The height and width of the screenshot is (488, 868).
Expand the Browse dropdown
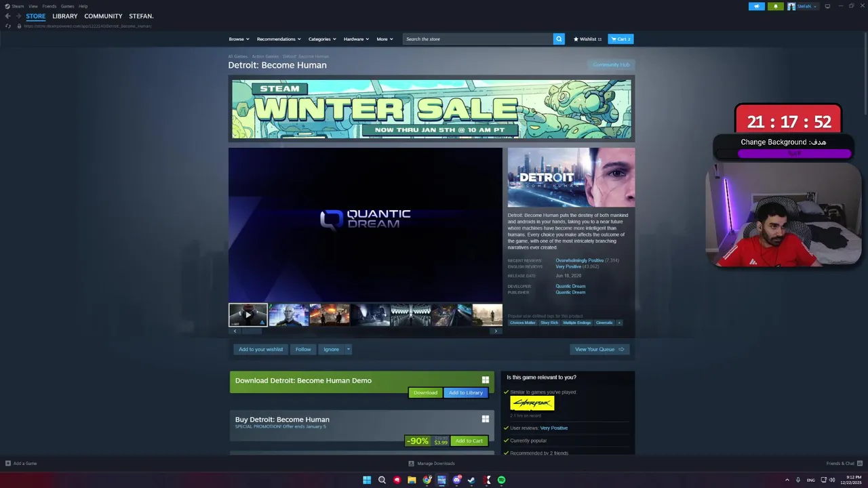pos(239,39)
